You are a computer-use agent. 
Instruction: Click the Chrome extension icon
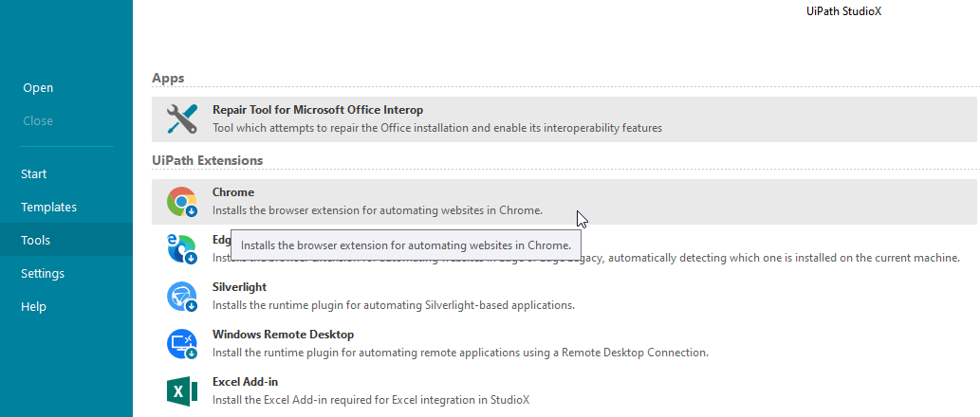click(181, 202)
